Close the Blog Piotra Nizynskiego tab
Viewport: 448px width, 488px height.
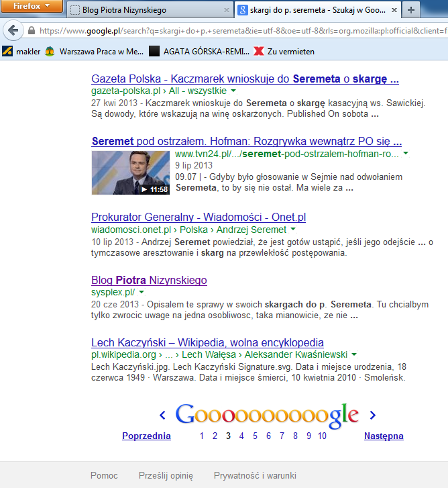click(x=226, y=11)
